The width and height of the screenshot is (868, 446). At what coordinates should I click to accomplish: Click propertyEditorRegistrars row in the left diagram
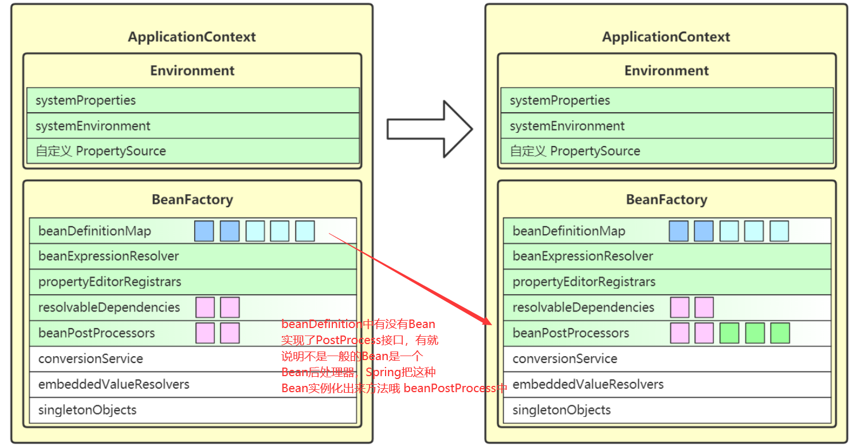point(193,282)
